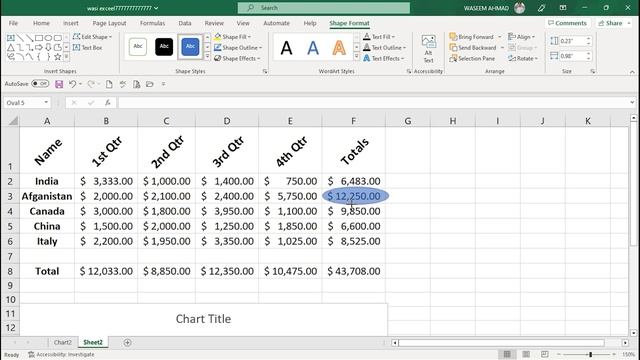Switch to the Home ribbon tab

click(x=41, y=23)
